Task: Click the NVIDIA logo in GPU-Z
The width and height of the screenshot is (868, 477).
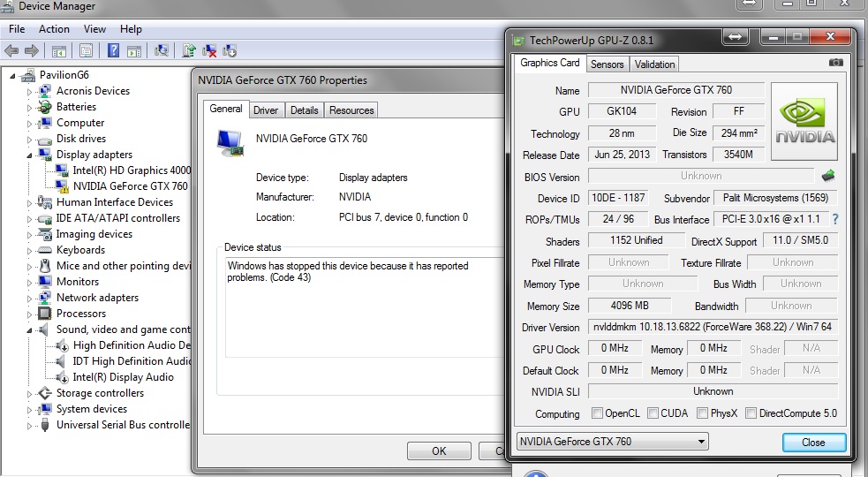Action: click(804, 121)
